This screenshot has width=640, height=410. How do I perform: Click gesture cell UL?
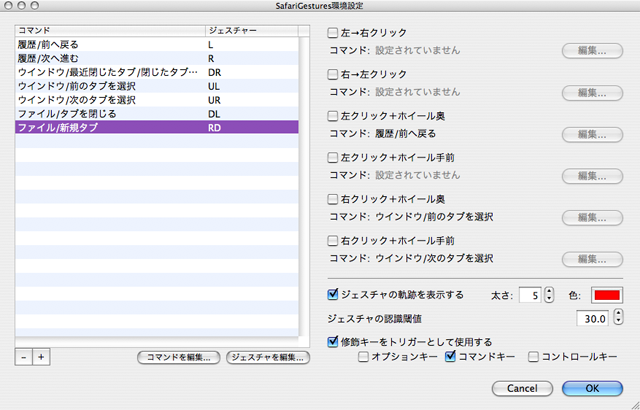(214, 86)
